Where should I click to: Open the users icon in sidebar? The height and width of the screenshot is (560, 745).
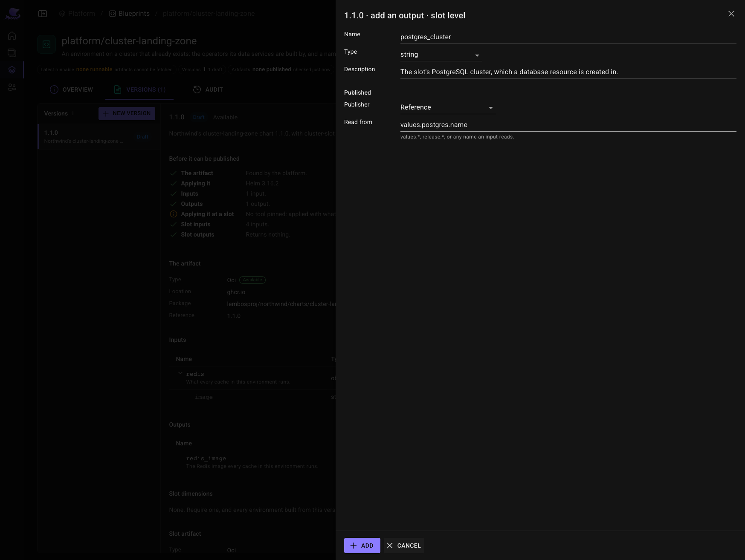point(12,87)
